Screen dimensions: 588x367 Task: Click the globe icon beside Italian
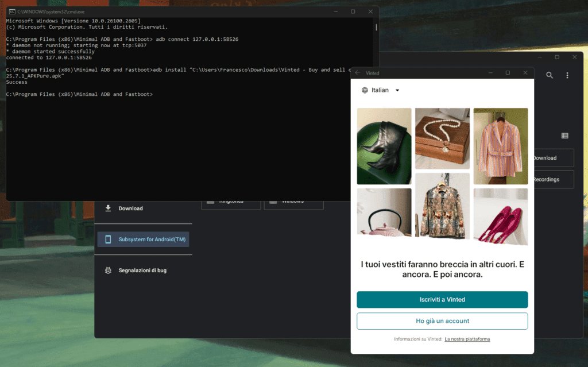pyautogui.click(x=365, y=90)
